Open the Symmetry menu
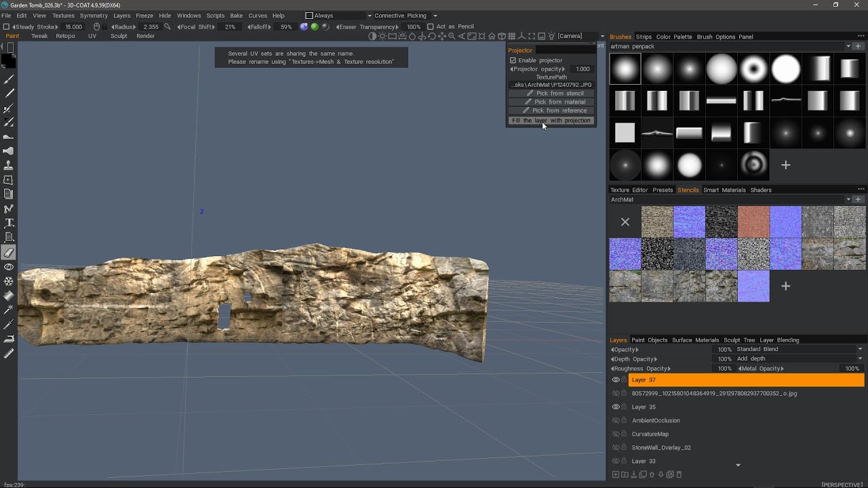 [94, 15]
